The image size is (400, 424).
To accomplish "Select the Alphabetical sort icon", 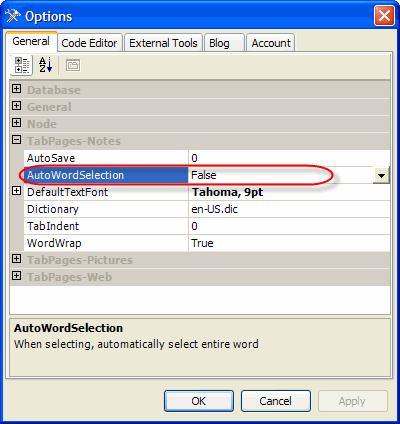I will click(46, 65).
